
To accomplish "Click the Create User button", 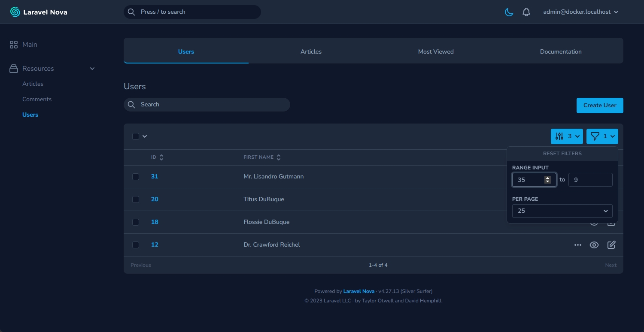I will tap(599, 106).
